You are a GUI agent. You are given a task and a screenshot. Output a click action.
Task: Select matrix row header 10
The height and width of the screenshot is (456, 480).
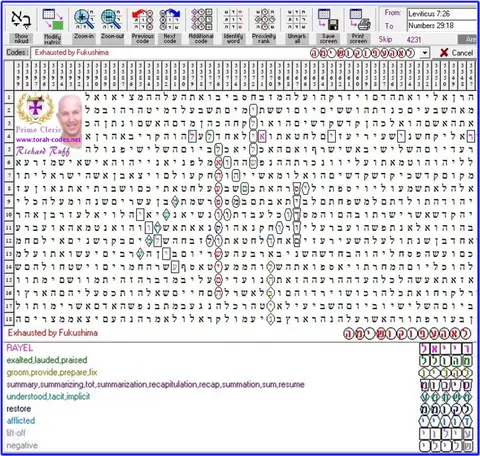9,215
